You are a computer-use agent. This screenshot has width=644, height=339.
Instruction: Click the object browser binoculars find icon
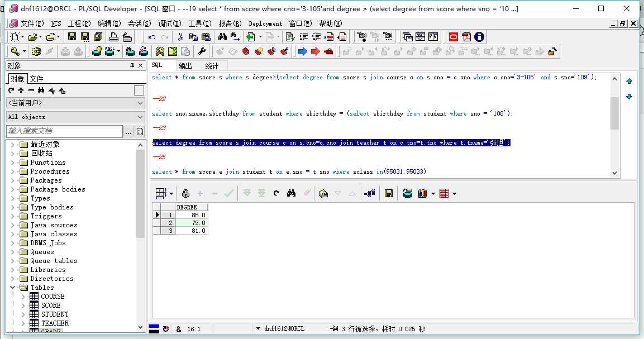[x=41, y=90]
